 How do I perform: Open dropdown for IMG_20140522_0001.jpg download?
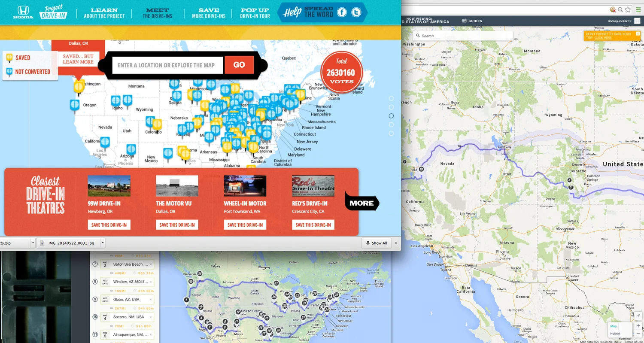pyautogui.click(x=103, y=243)
